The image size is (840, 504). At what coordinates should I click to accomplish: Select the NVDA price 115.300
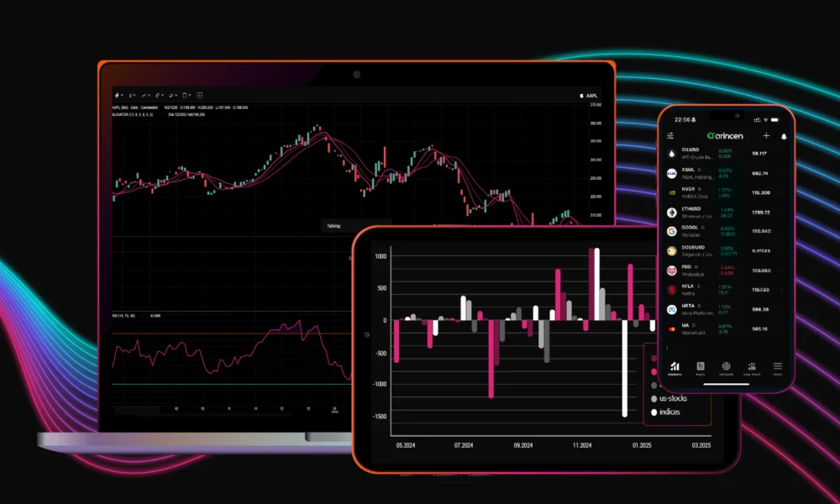tap(761, 193)
